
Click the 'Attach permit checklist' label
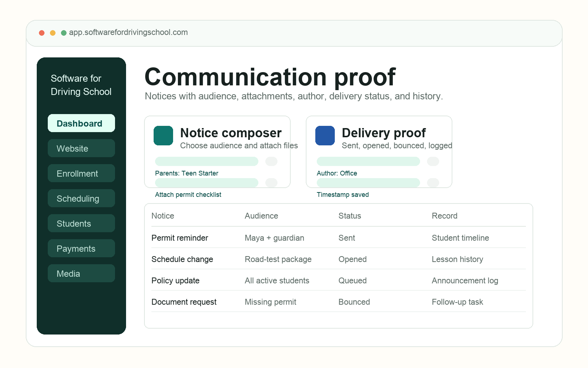[188, 195]
